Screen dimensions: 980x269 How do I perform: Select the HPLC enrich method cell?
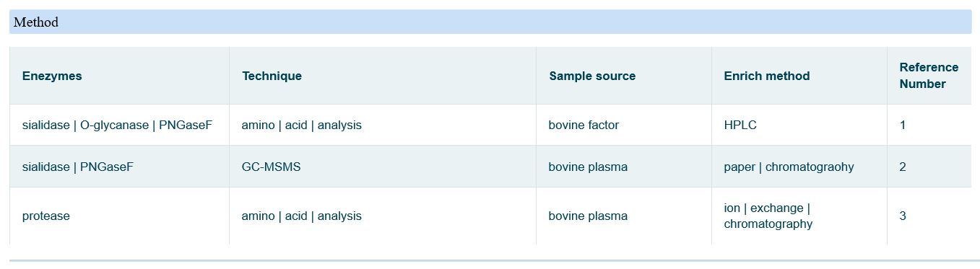(x=740, y=125)
